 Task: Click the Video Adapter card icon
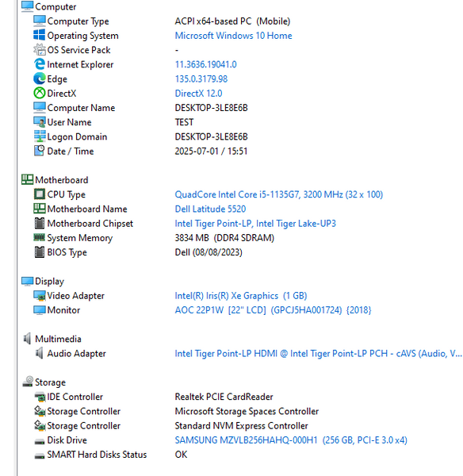click(x=40, y=295)
